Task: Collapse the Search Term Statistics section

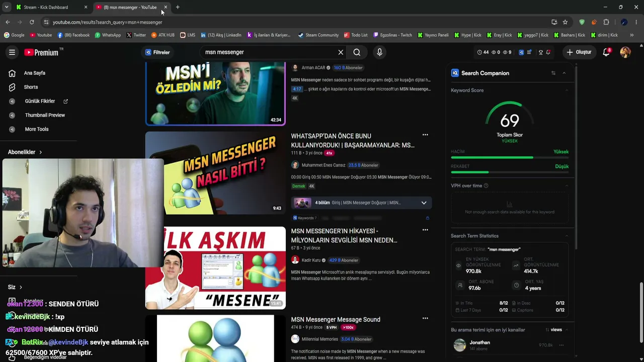Action: pos(567,236)
